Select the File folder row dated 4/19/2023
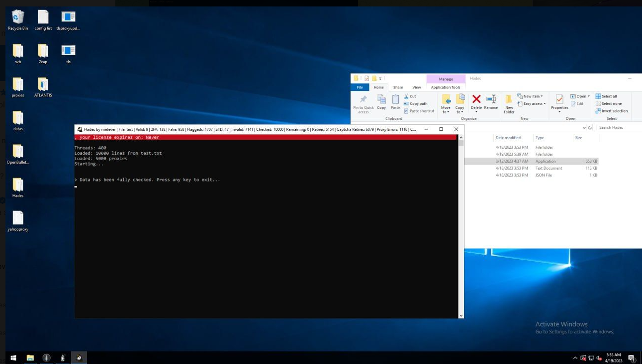Image resolution: width=642 pixels, height=364 pixels. click(x=531, y=154)
